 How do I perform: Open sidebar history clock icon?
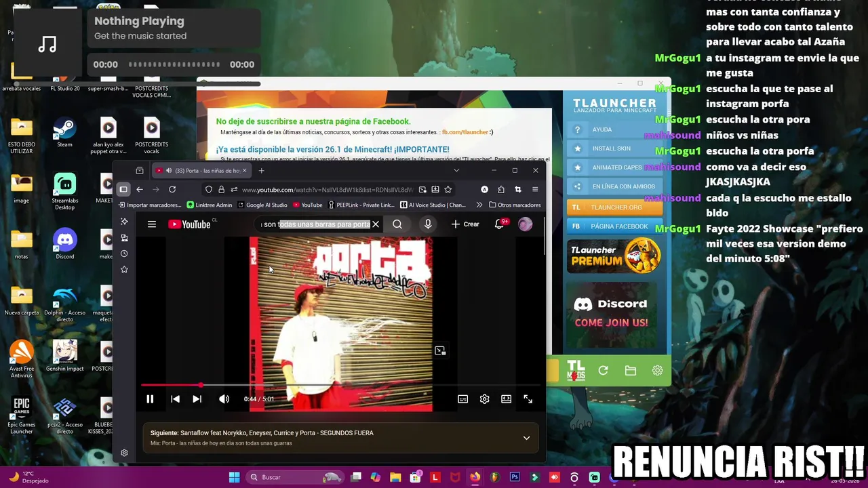pos(124,253)
